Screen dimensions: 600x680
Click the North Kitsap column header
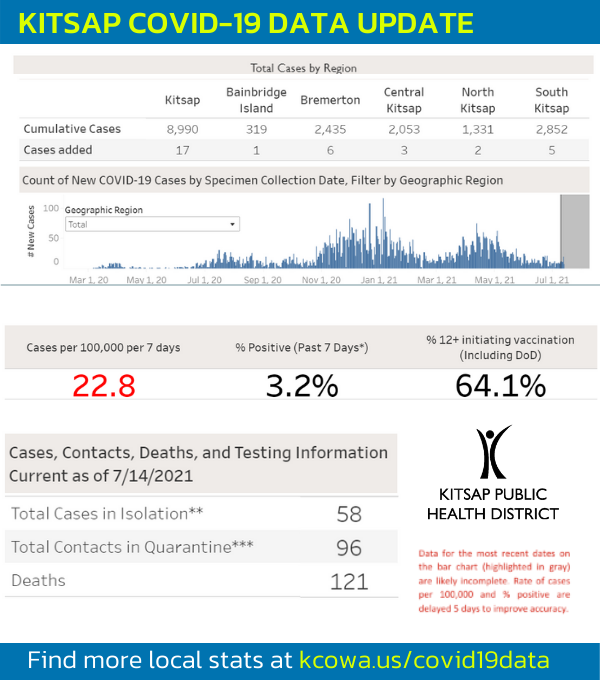pos(477,100)
